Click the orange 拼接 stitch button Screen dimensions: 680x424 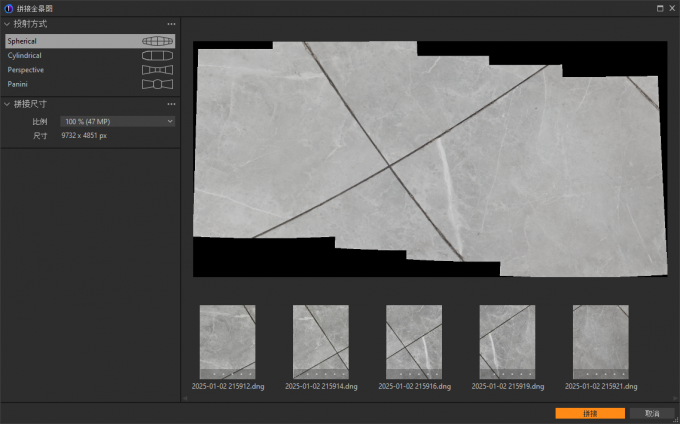pyautogui.click(x=590, y=414)
